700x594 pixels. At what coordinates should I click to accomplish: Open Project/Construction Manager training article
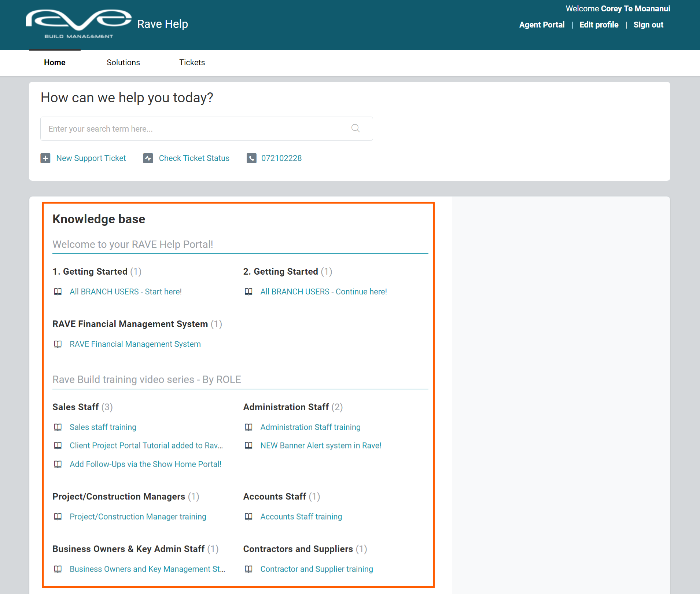(x=138, y=517)
